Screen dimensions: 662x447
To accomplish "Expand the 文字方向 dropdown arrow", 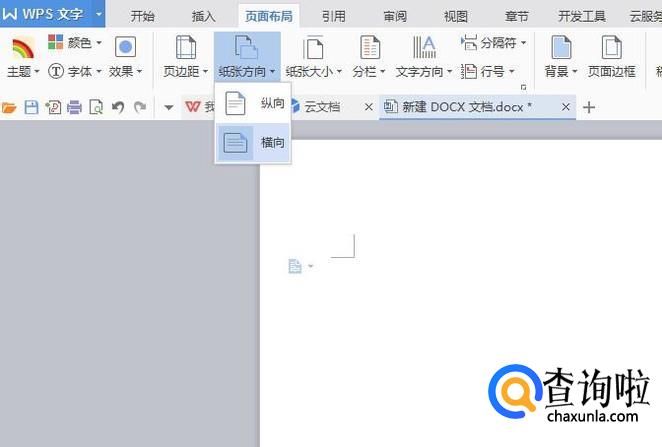I will [x=449, y=72].
